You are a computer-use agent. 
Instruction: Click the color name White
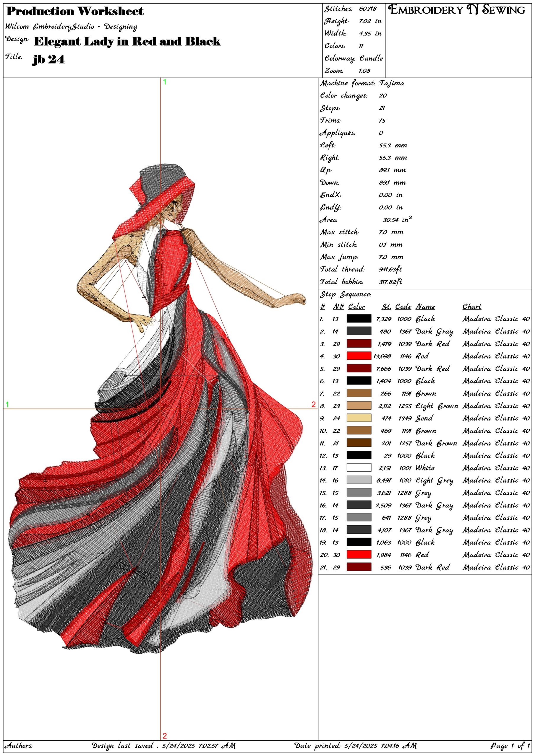click(x=425, y=468)
